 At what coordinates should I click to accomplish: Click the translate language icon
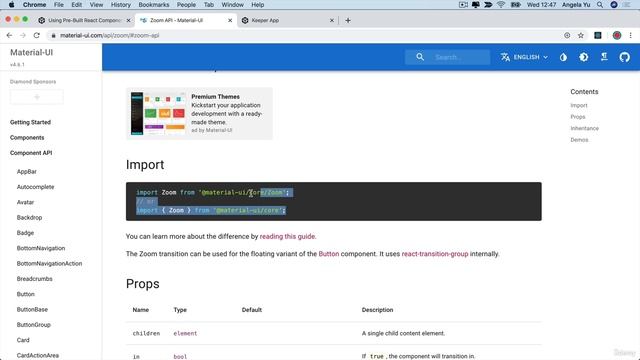coord(505,57)
